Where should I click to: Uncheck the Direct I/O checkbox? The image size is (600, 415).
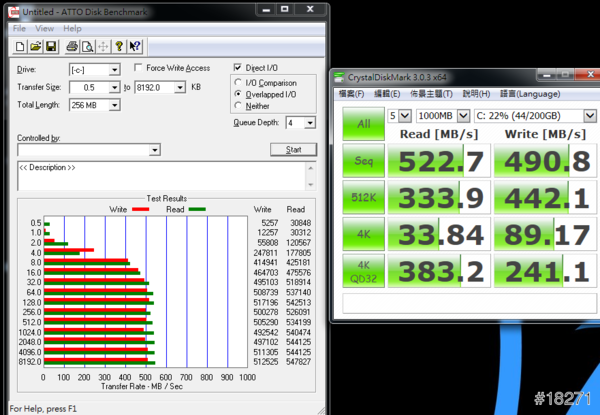click(237, 68)
